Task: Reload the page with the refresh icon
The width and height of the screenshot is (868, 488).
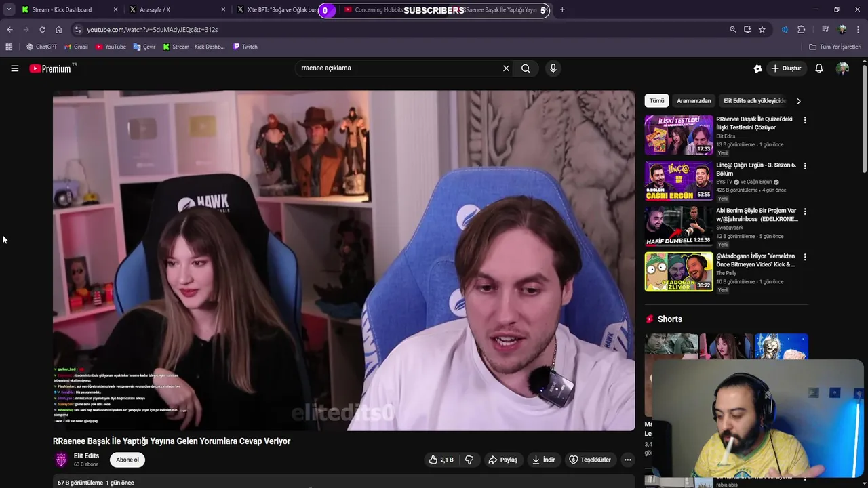Action: pyautogui.click(x=42, y=30)
